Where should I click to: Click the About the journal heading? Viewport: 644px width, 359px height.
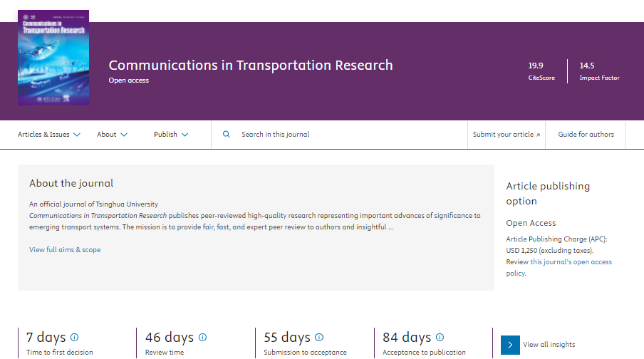[71, 183]
